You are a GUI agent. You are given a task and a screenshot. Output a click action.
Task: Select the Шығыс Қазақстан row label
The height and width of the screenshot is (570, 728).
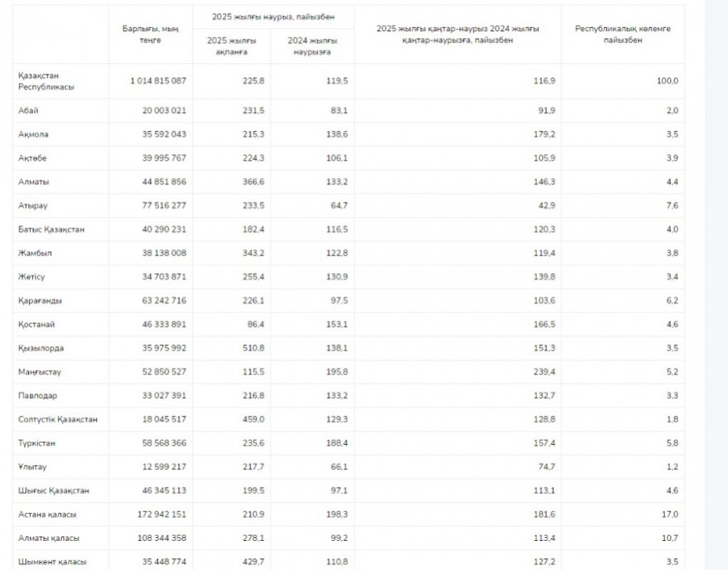tap(54, 491)
